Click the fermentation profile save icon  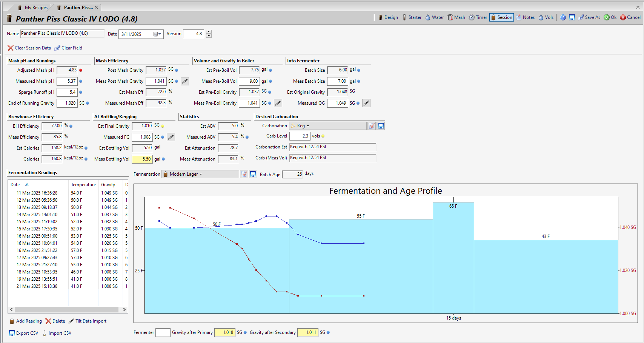coord(253,174)
